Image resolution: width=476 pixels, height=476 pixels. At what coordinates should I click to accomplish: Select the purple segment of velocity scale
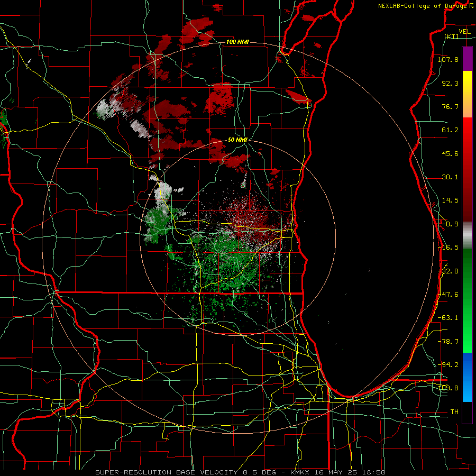click(x=467, y=59)
